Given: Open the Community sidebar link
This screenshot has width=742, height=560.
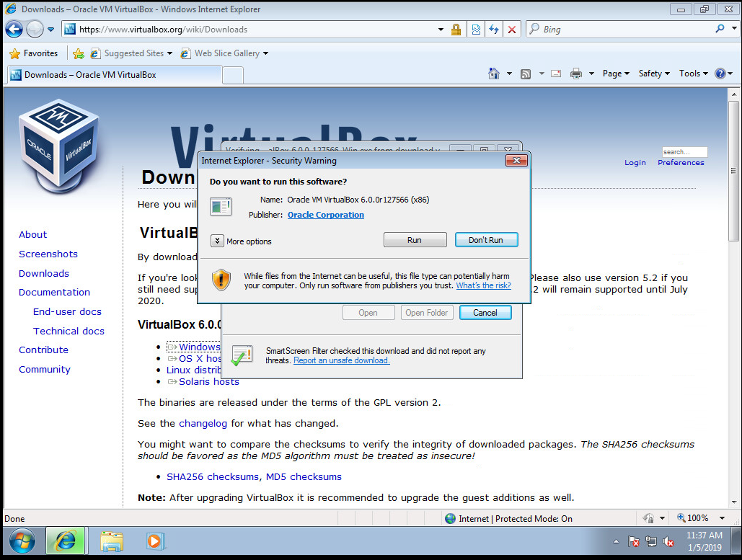Looking at the screenshot, I should (45, 370).
